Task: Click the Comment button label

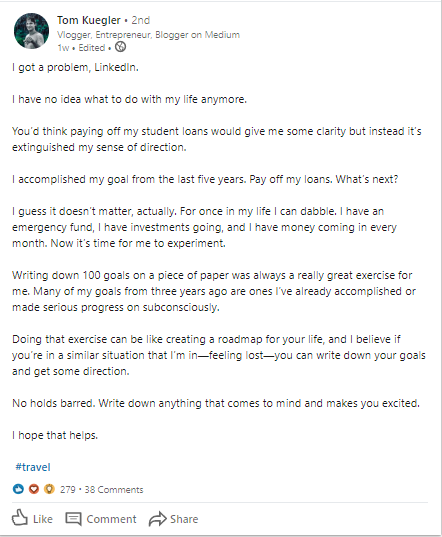Action: (x=111, y=519)
